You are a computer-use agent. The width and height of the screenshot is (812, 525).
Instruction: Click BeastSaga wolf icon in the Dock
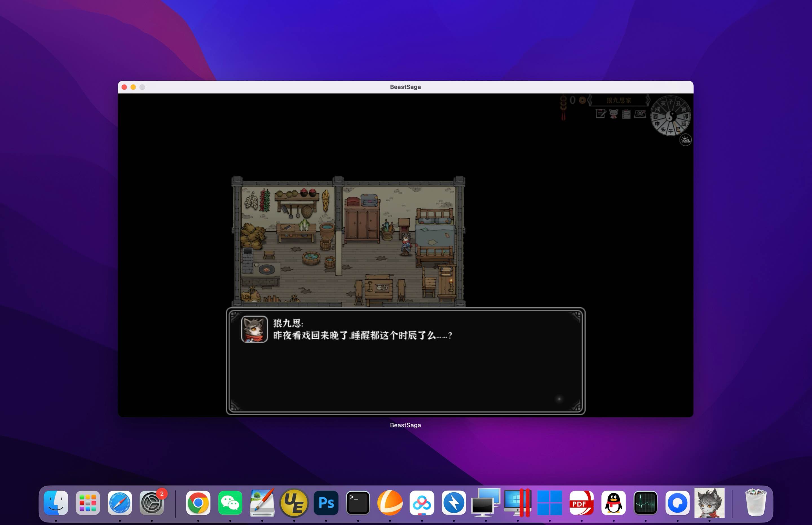coord(709,503)
